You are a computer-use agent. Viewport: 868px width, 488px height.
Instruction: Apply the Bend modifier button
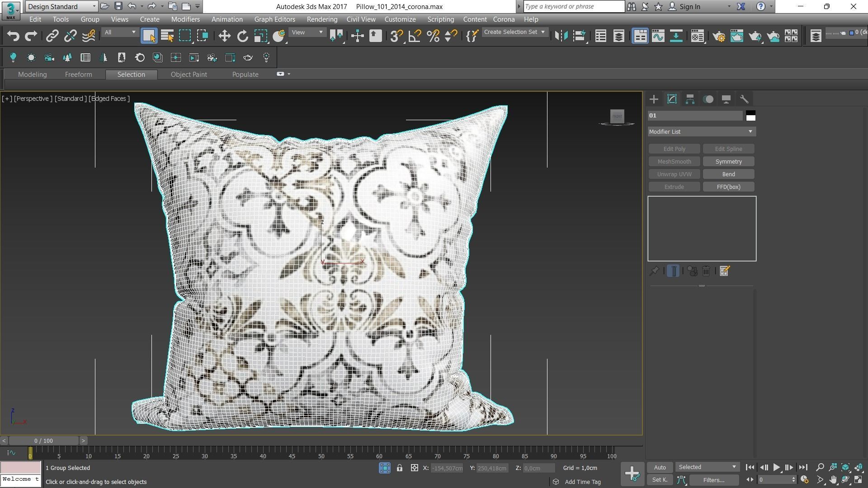tap(728, 174)
